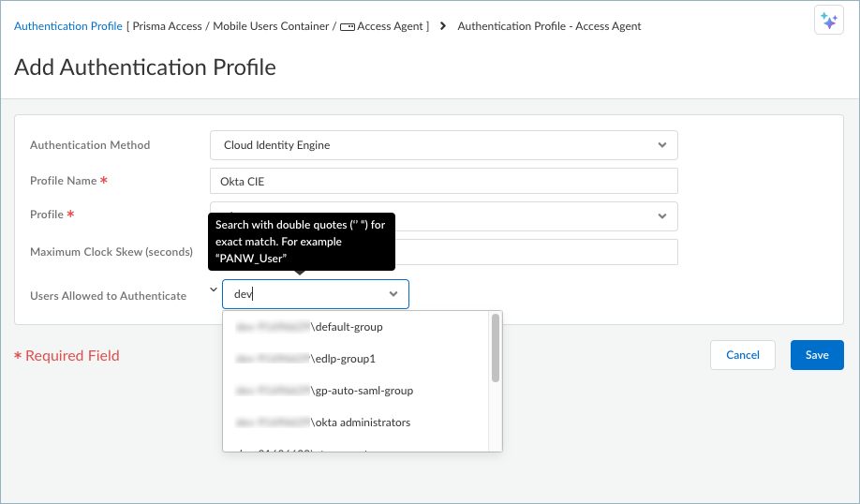The width and height of the screenshot is (860, 504).
Task: Click the Access Agent icon in breadcrumb
Action: tap(348, 27)
